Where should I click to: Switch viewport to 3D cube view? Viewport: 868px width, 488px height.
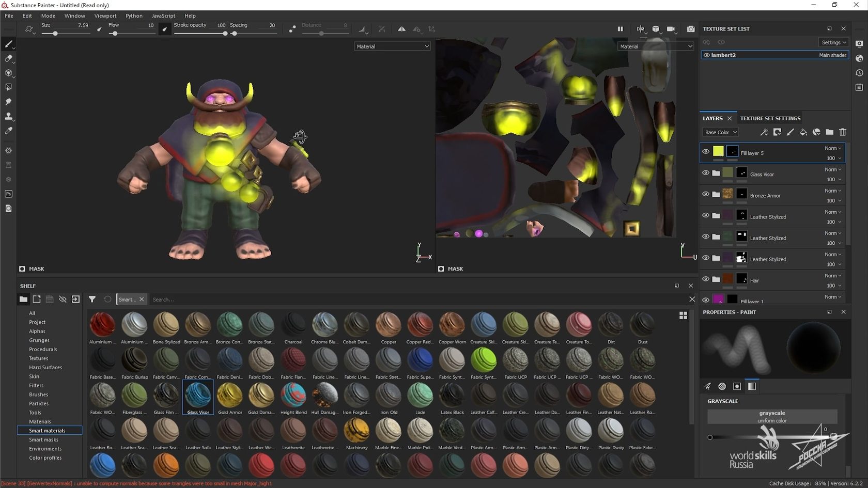656,29
